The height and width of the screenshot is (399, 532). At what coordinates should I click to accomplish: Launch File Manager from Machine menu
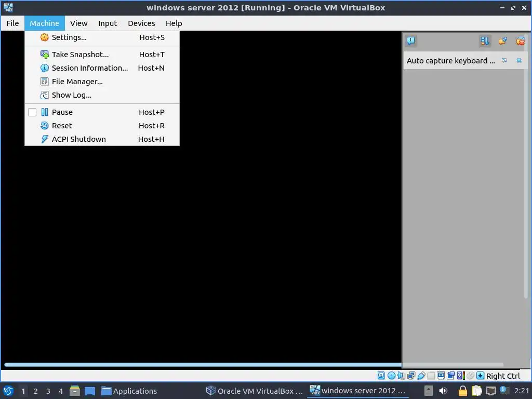pyautogui.click(x=102, y=82)
